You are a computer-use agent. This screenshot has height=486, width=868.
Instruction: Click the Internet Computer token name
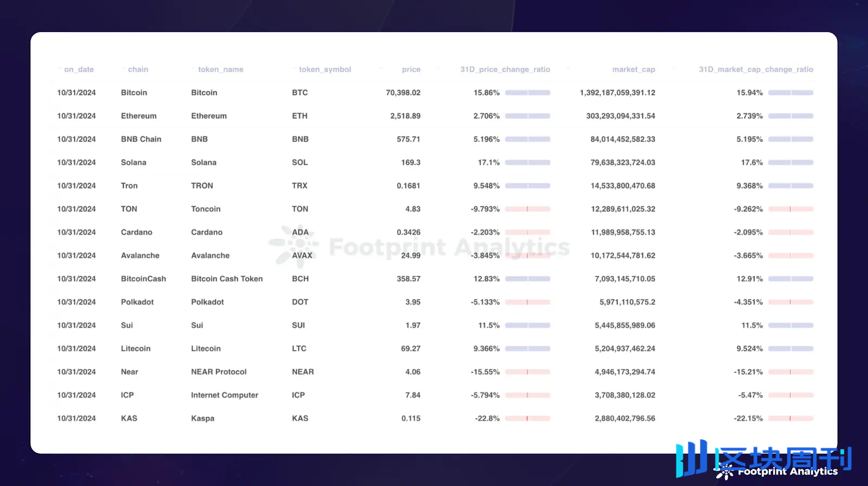pyautogui.click(x=225, y=395)
